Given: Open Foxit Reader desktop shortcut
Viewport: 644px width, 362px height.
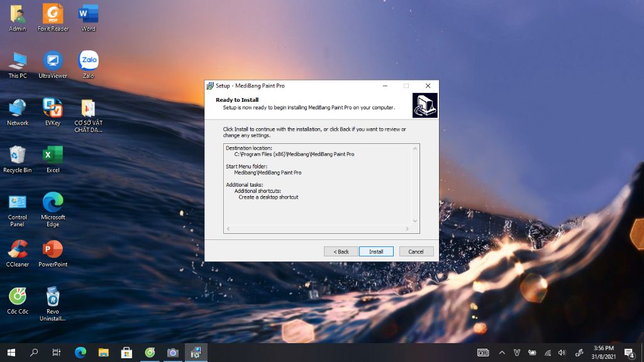Looking at the screenshot, I should (x=53, y=18).
